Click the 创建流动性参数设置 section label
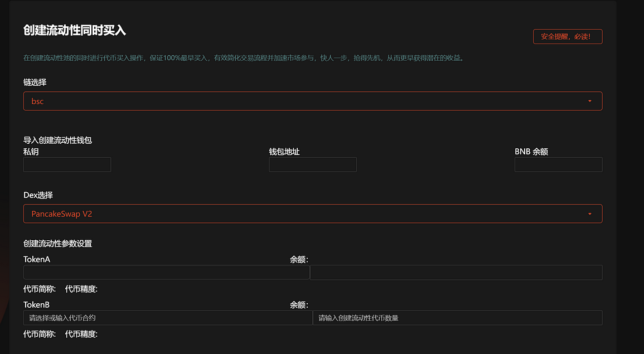Viewport: 644px width, 354px height. click(x=57, y=244)
